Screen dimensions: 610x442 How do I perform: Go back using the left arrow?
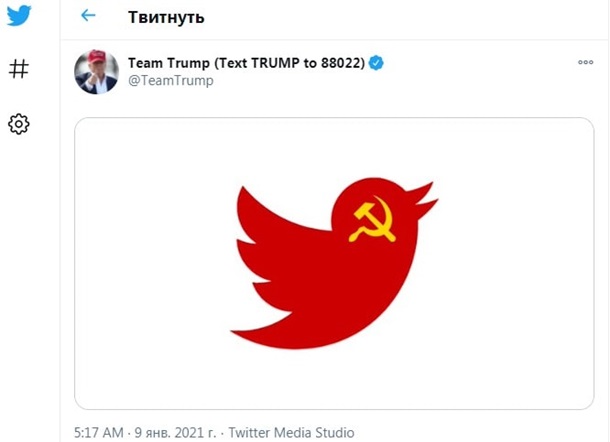88,16
